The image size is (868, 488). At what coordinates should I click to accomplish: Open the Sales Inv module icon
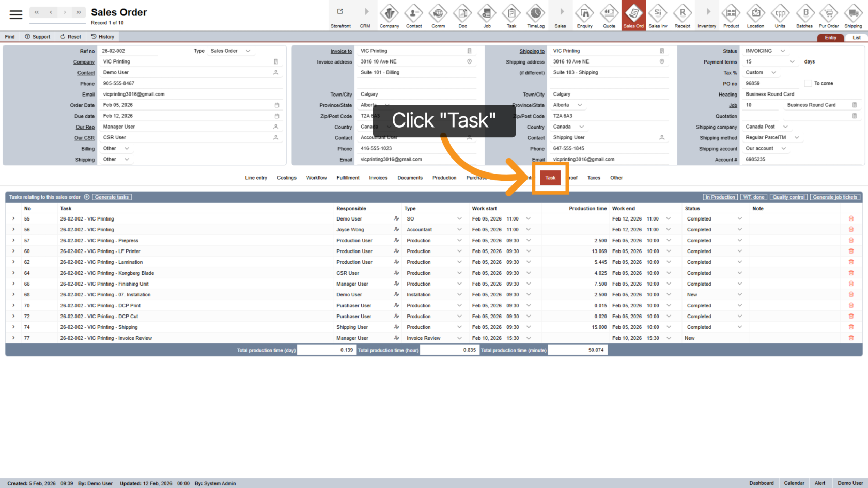coord(658,15)
